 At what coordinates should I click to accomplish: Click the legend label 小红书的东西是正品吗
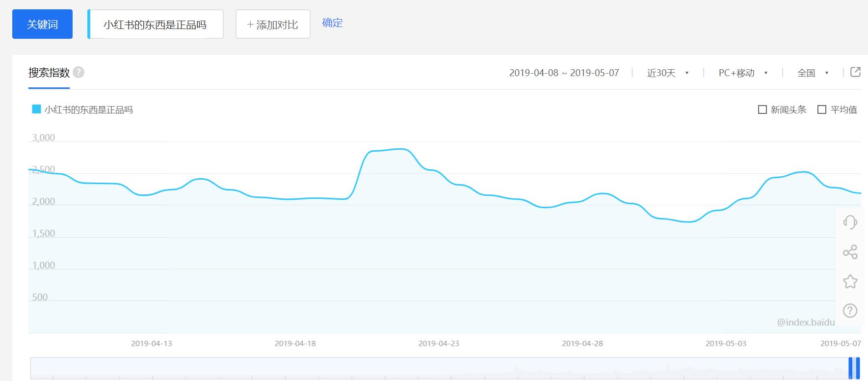pyautogui.click(x=89, y=109)
